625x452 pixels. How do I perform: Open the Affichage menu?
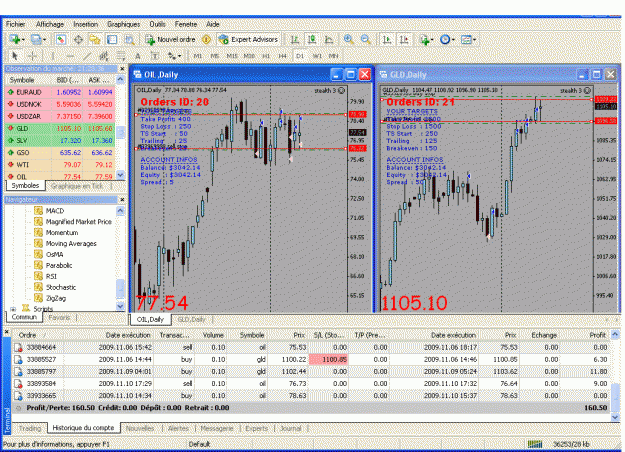click(x=50, y=24)
